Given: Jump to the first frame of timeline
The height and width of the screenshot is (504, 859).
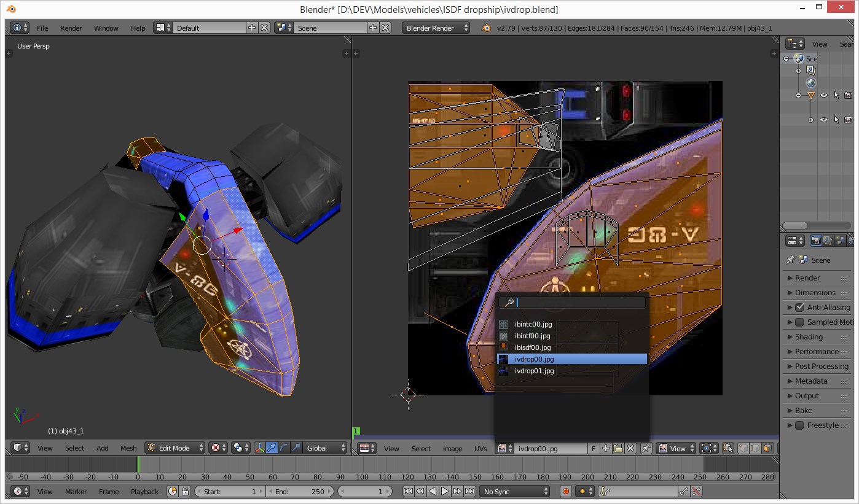Looking at the screenshot, I should pyautogui.click(x=408, y=491).
